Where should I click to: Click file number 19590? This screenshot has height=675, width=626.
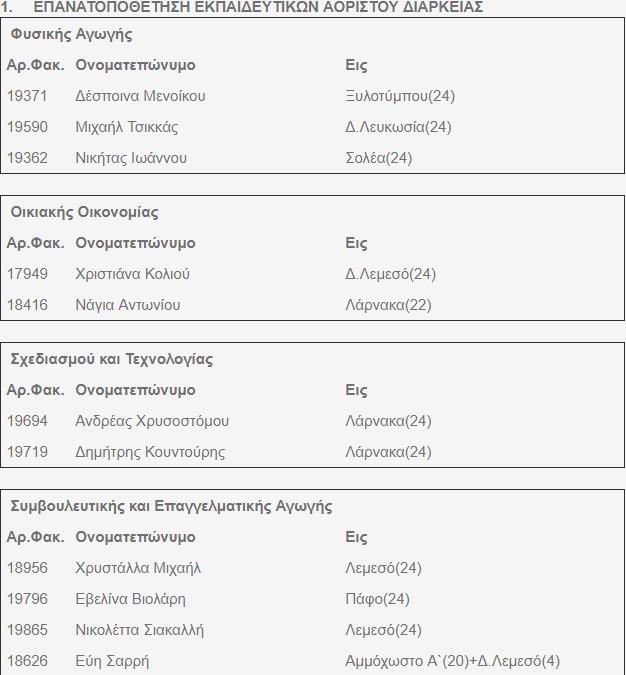(27, 127)
